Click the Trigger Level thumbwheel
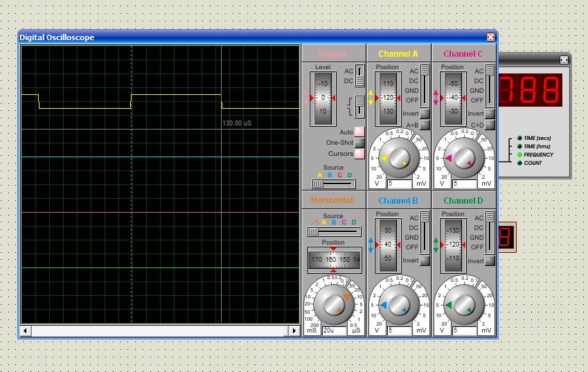 (323, 98)
